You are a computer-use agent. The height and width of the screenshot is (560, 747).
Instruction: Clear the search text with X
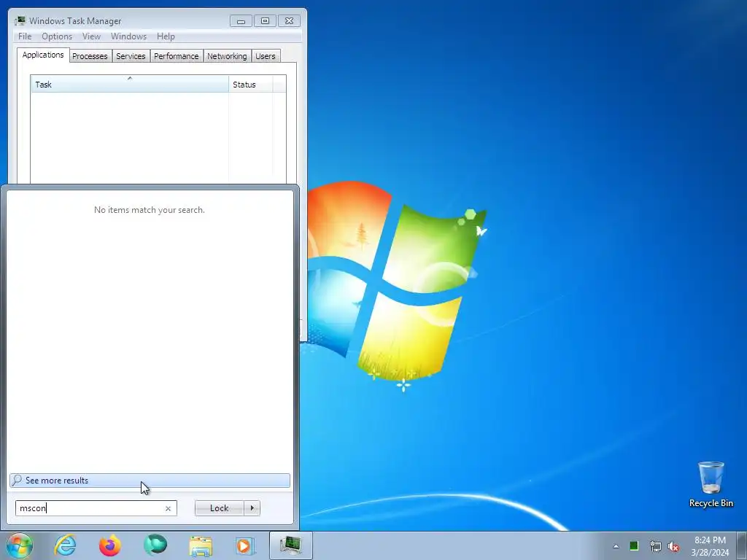click(x=168, y=508)
